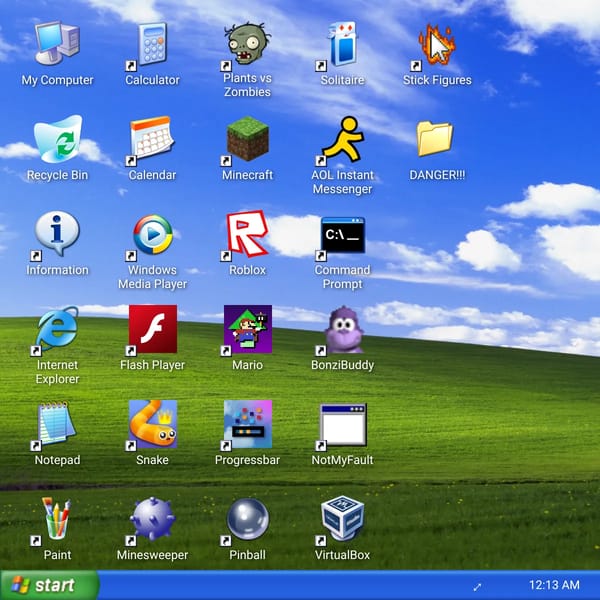The image size is (600, 600).
Task: Click the fullscreen arrows in the taskbar
Action: 477,586
